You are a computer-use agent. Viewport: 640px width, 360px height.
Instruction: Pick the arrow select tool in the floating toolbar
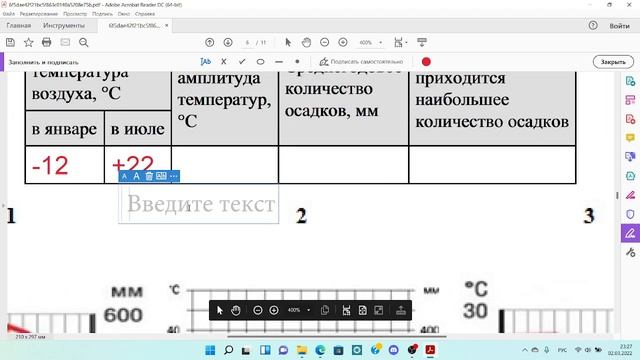(220, 310)
